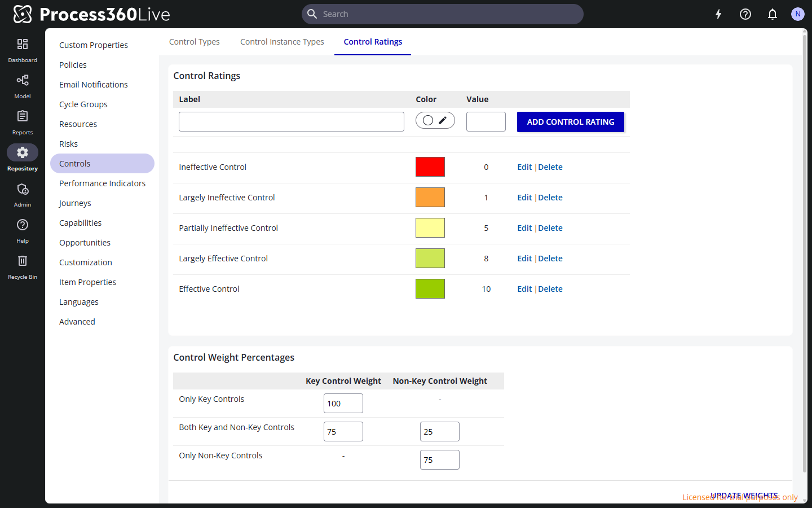The height and width of the screenshot is (508, 812).
Task: Open Resources settings
Action: point(78,124)
